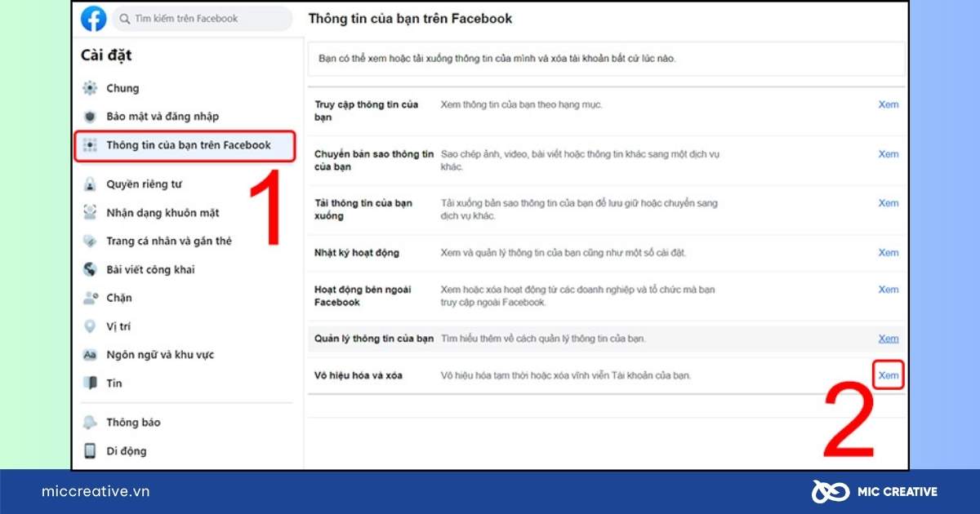Select Thông tin của bạn trên Facebook
The height and width of the screenshot is (514, 980).
click(x=184, y=145)
